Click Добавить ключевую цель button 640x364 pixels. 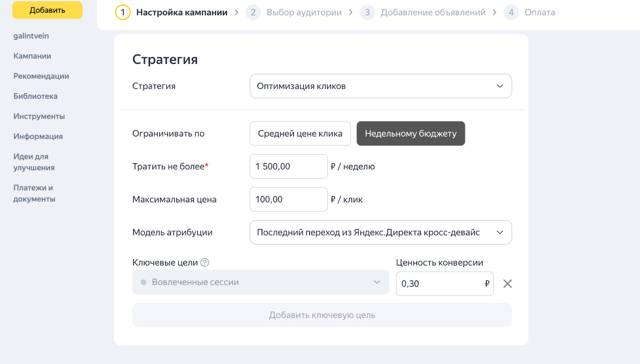pyautogui.click(x=322, y=315)
